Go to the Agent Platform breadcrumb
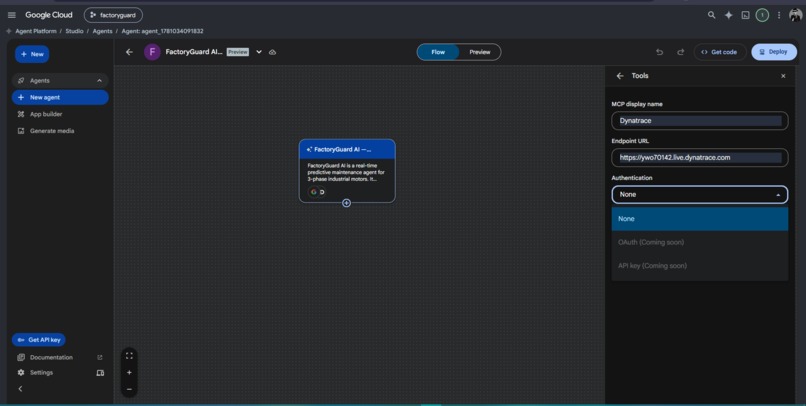The image size is (806, 406). click(x=35, y=31)
